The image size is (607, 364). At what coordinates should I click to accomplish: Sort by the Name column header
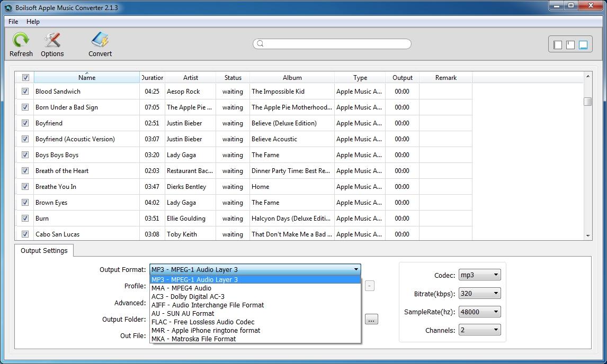pyautogui.click(x=87, y=77)
